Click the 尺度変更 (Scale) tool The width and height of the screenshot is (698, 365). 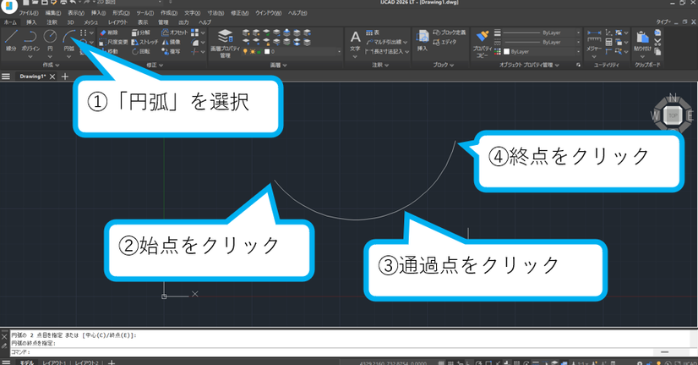coord(114,42)
